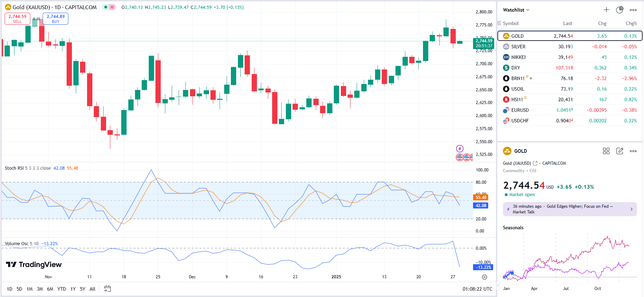Open the note edit icon beside GOLD
Viewport: 644px width, 297px height.
point(620,151)
